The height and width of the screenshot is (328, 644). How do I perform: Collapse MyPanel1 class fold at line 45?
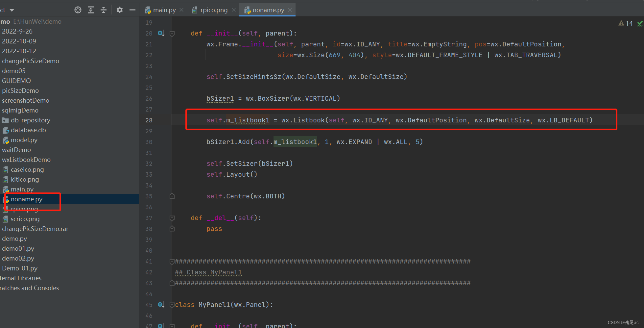point(172,305)
